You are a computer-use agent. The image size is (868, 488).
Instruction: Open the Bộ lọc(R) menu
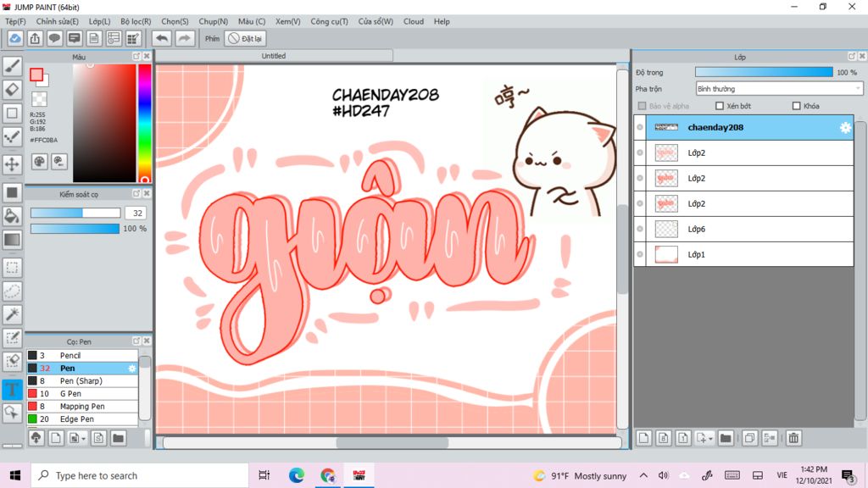point(136,21)
